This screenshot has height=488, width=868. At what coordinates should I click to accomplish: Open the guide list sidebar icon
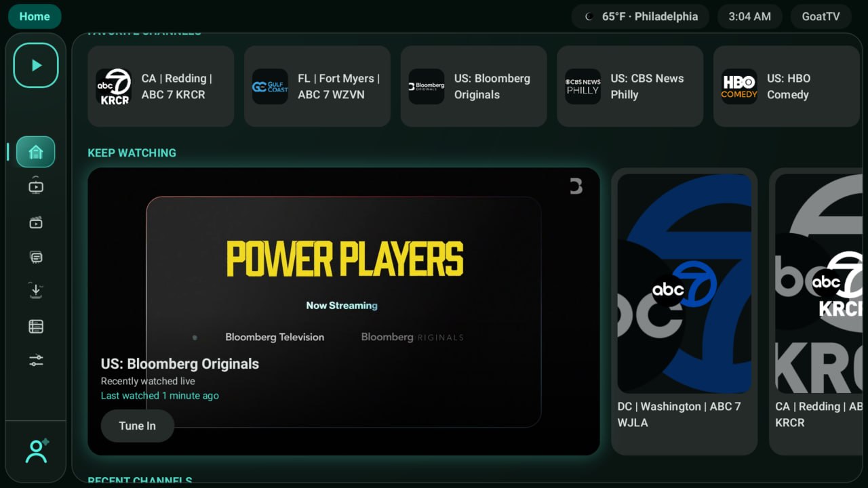point(36,327)
